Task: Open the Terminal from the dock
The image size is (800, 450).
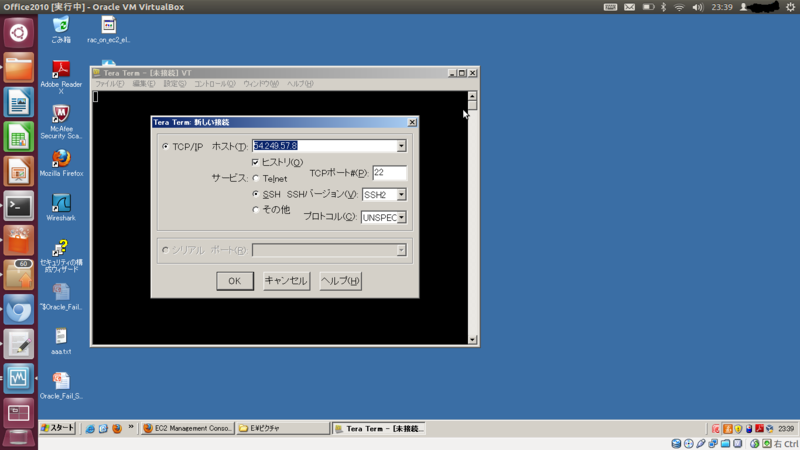Action: click(x=18, y=206)
